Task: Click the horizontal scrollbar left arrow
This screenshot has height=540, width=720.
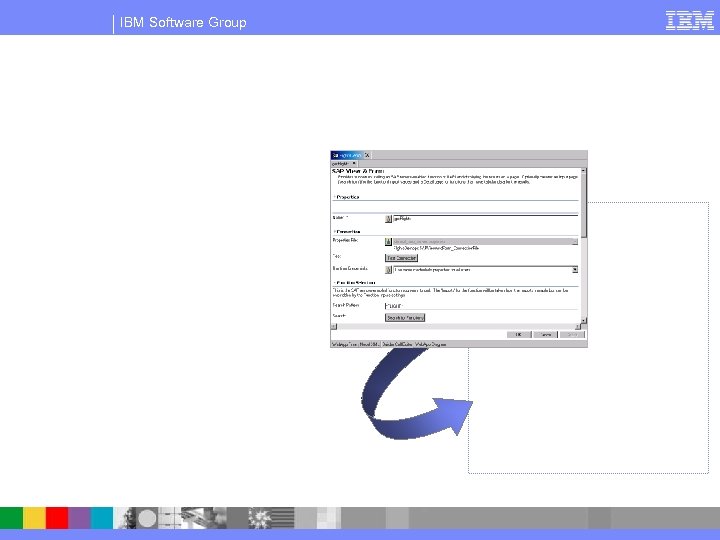Action: (x=334, y=326)
